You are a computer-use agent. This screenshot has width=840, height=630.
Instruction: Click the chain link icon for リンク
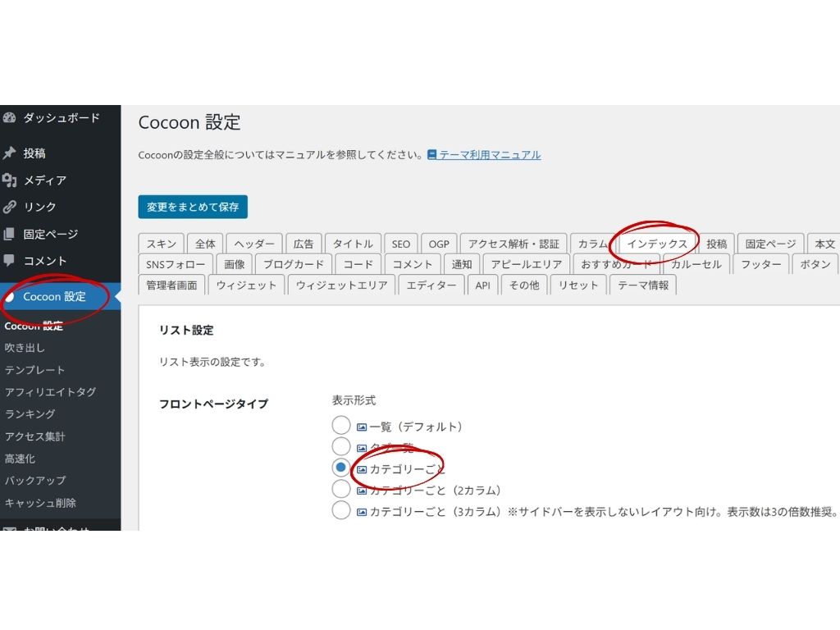coord(10,208)
